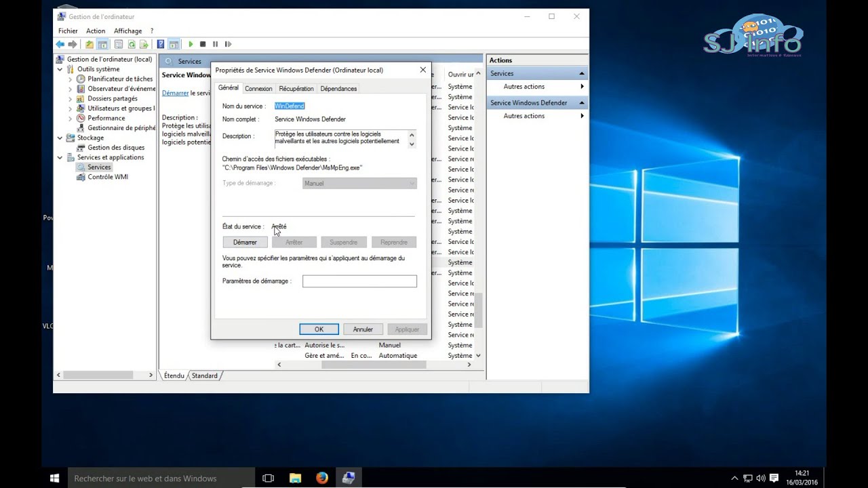
Task: Click the blue Back arrow in toolbar
Action: pyautogui.click(x=60, y=44)
